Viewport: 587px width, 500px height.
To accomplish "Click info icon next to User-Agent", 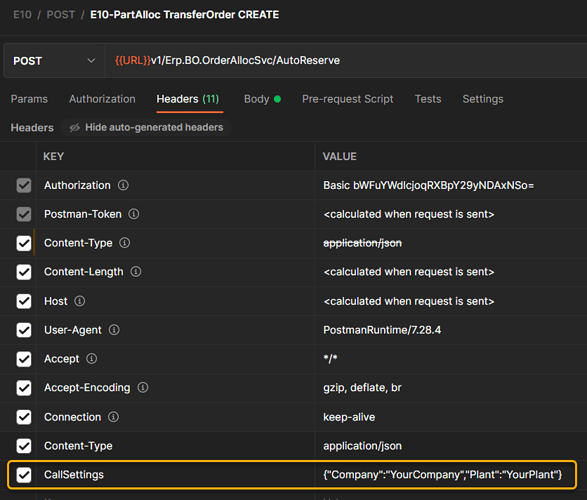I will point(114,330).
